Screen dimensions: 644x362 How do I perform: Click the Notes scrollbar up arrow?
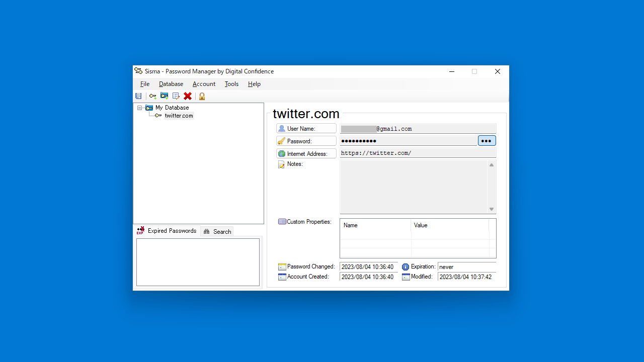coord(492,165)
